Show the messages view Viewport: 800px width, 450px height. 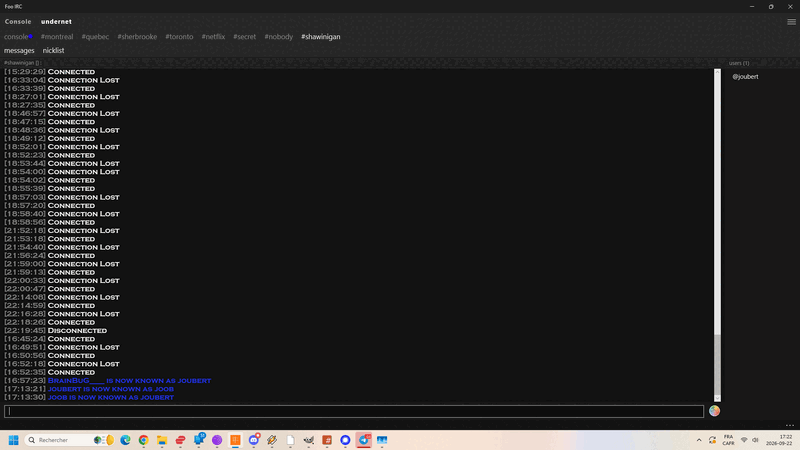19,51
